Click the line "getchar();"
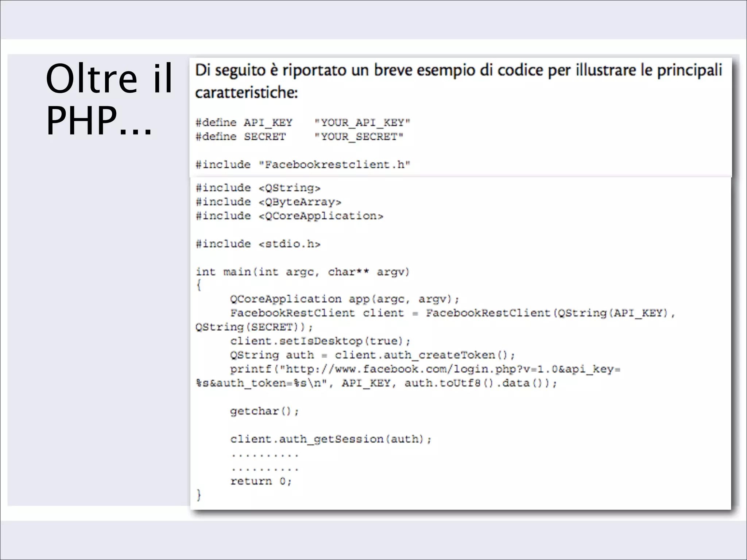 click(x=264, y=411)
